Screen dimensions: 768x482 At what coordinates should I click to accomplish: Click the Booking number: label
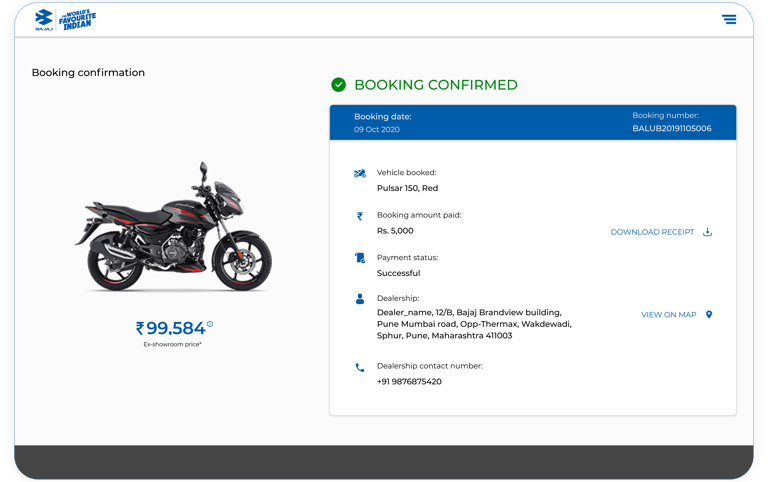click(665, 116)
